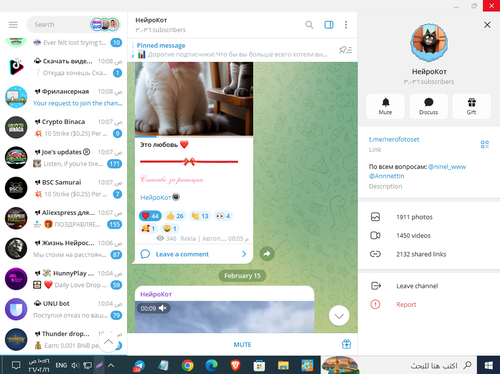
Task: Click the photos icon in info panel
Action: (x=375, y=217)
